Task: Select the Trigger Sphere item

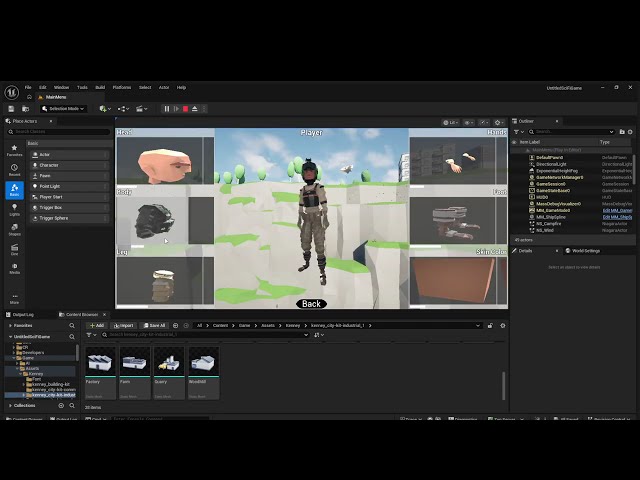Action: coord(69,218)
